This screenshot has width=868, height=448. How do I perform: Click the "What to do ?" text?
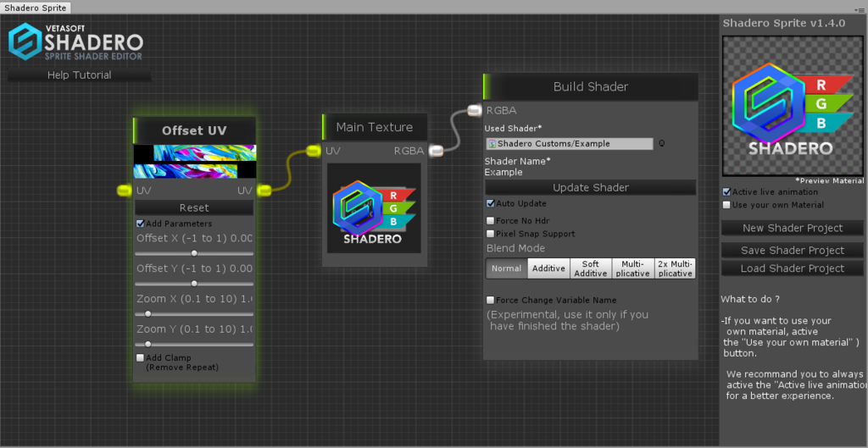point(750,299)
